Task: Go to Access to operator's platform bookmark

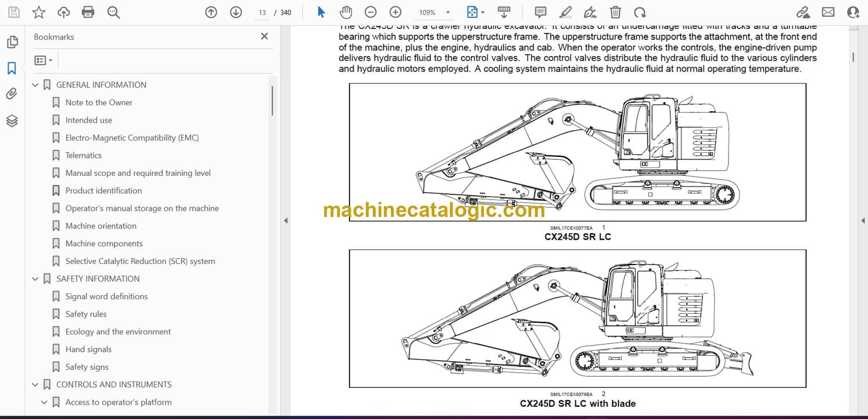Action: (x=119, y=402)
